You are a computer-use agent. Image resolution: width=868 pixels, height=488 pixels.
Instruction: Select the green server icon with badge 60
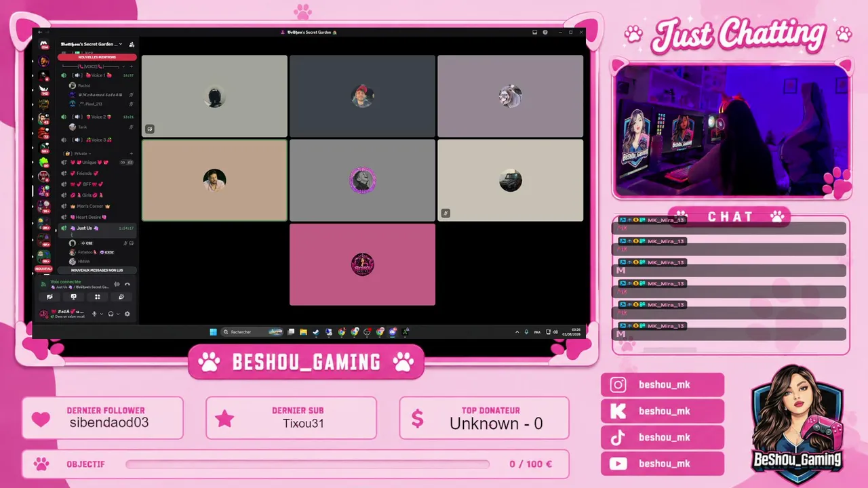44,163
